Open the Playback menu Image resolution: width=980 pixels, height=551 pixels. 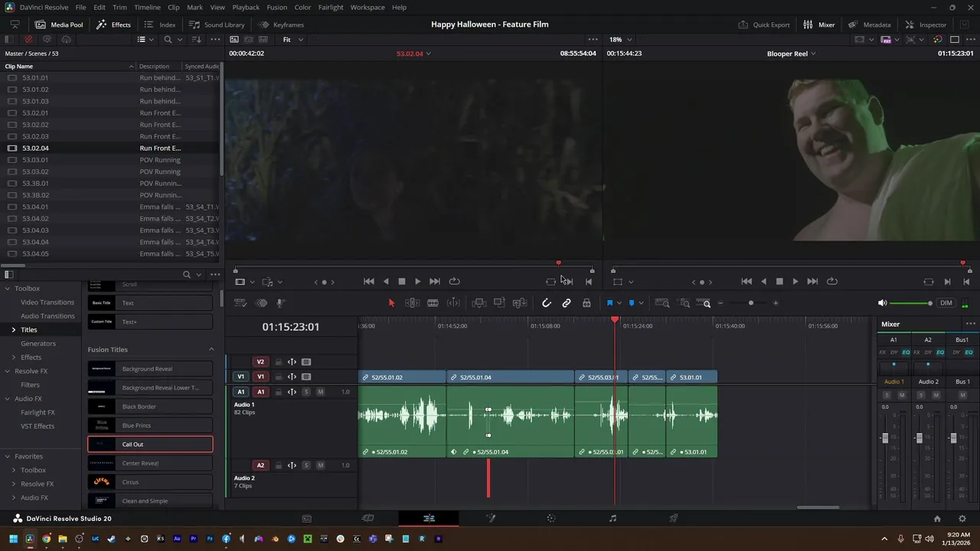tap(246, 7)
